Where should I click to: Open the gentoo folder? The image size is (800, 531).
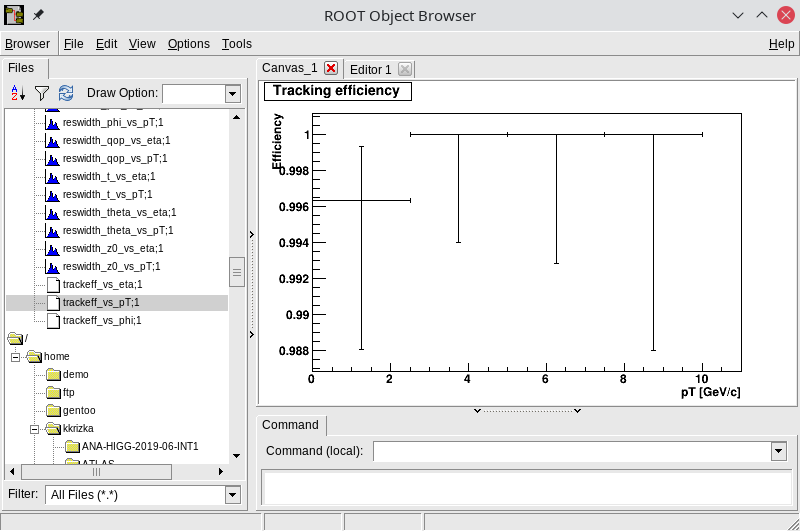(54, 410)
